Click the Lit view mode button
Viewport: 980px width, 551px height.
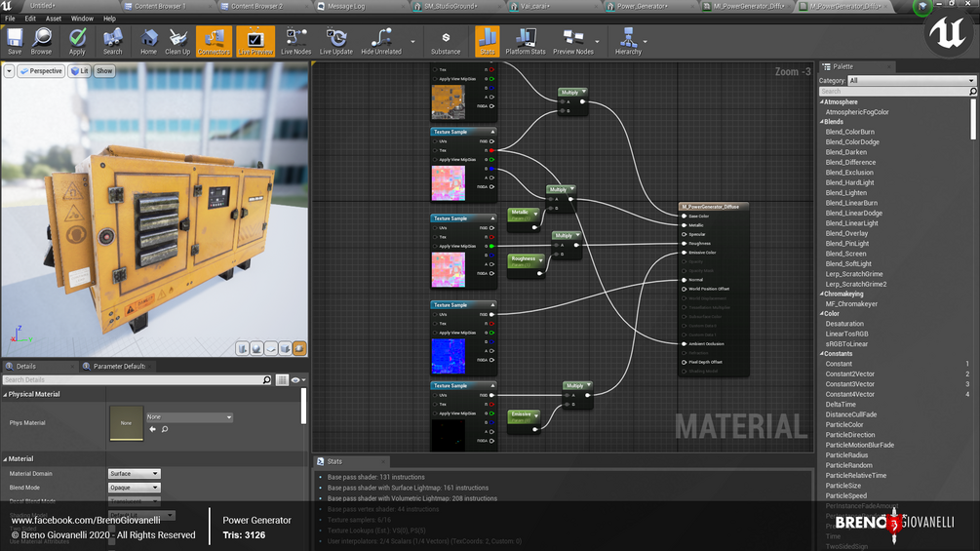click(x=79, y=71)
